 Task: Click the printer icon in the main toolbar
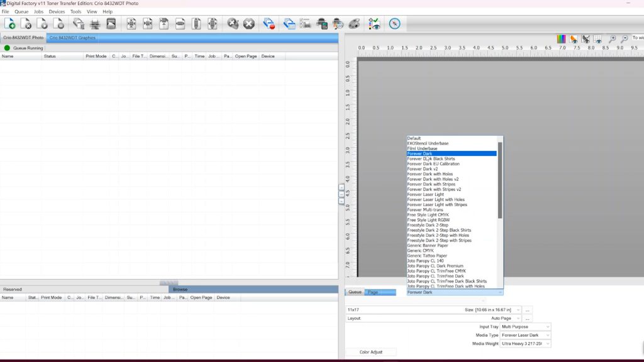click(95, 24)
